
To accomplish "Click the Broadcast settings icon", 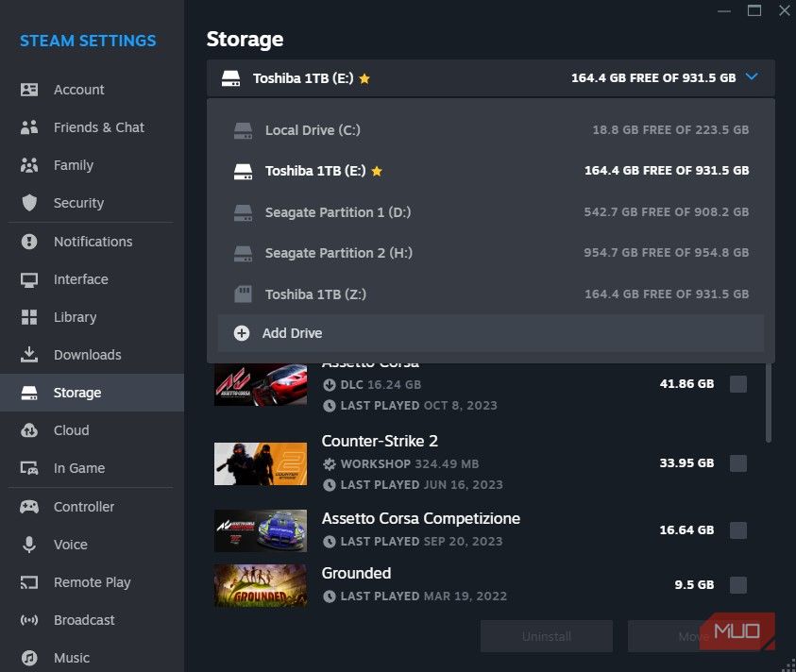I will (x=26, y=620).
